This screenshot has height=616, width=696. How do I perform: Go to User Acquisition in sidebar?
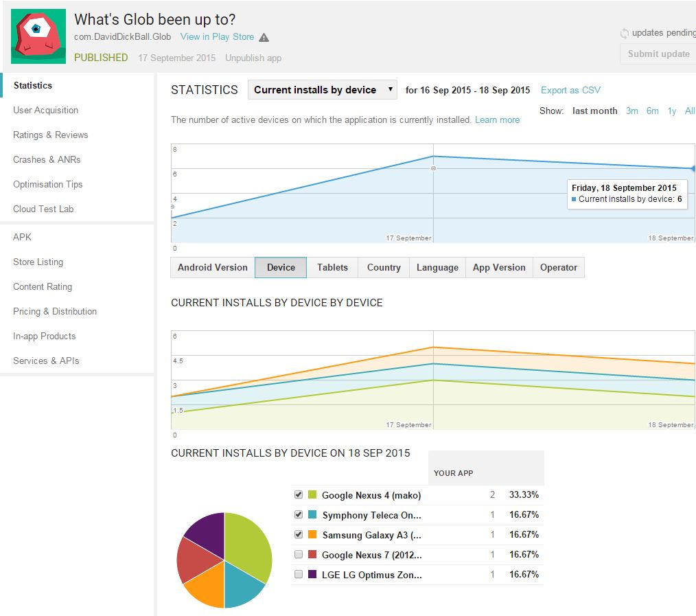pyautogui.click(x=46, y=110)
